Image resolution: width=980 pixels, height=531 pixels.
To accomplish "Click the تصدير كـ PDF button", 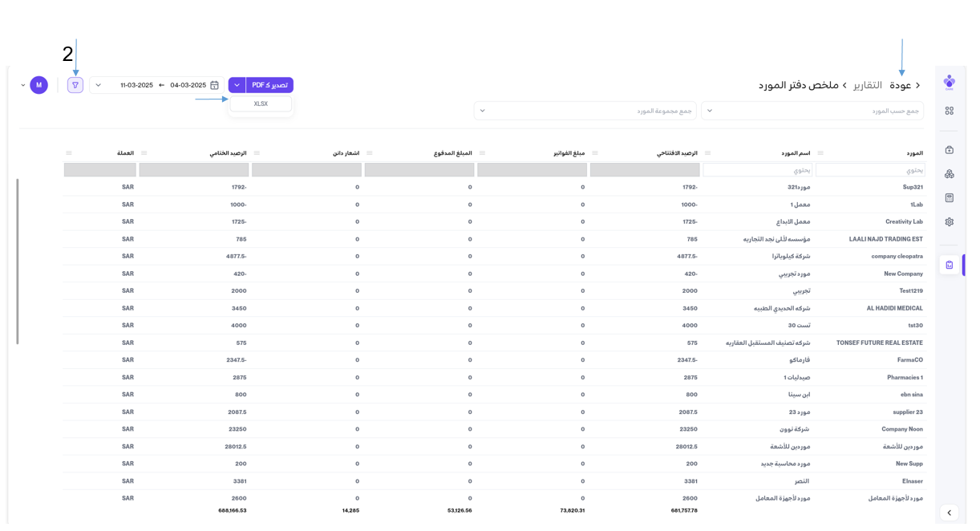I will 269,85.
